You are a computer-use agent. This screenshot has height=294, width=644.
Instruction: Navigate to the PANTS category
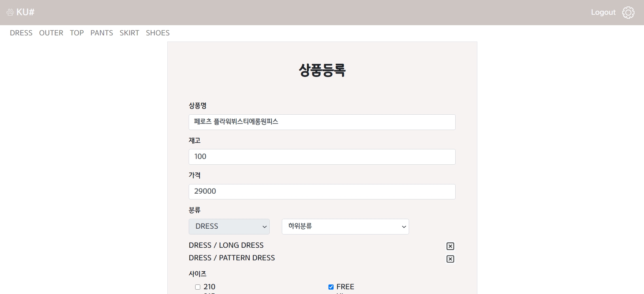[102, 33]
